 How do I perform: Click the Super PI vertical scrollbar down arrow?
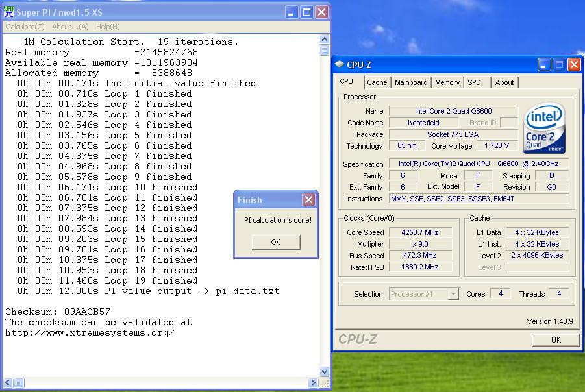pyautogui.click(x=324, y=371)
